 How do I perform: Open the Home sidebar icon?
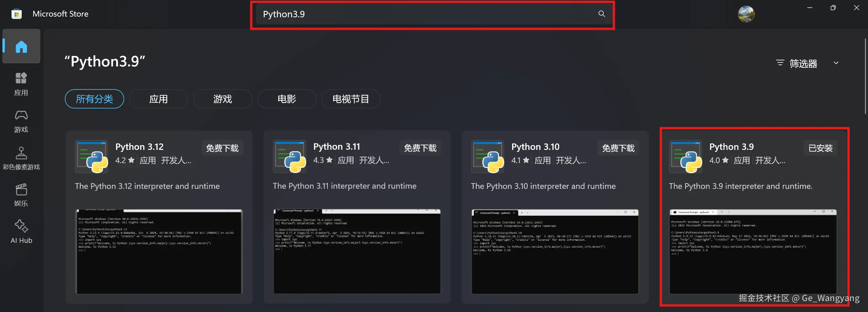(x=21, y=46)
